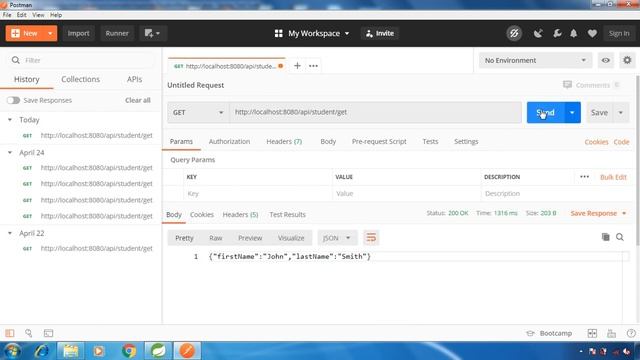Open the Send button dropdown arrow
640x360 pixels.
[x=572, y=112]
